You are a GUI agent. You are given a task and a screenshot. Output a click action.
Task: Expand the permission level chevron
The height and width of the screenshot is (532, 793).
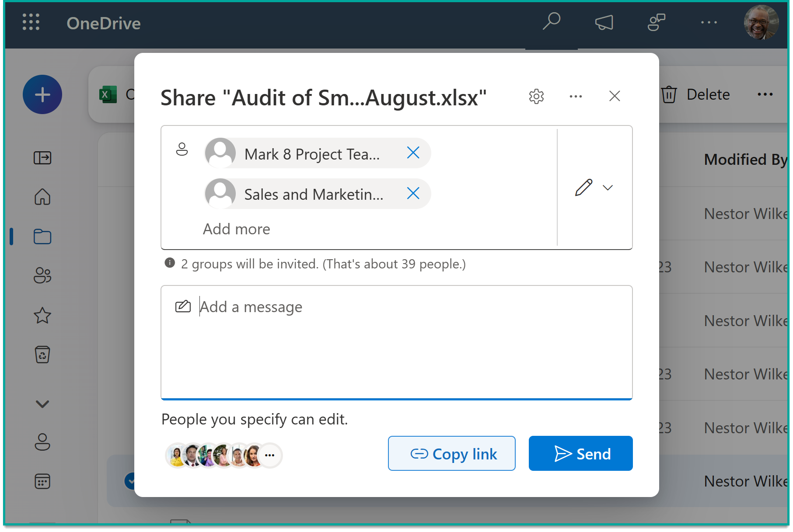[608, 188]
